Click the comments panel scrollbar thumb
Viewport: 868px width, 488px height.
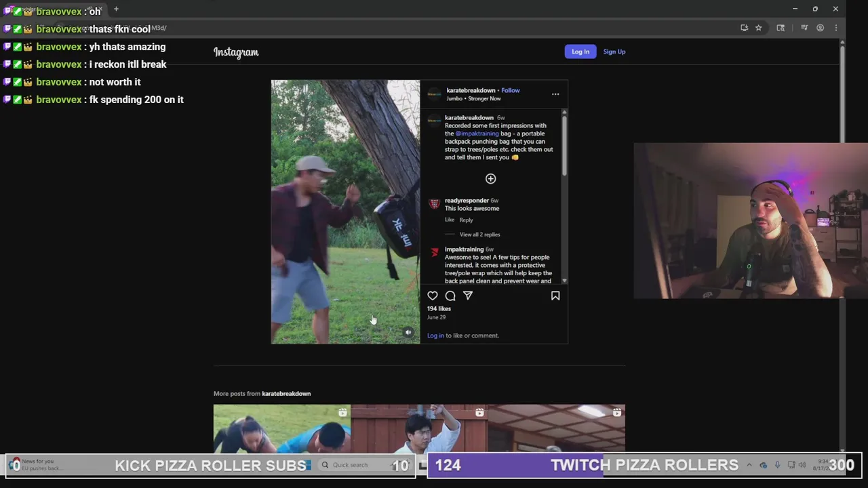[564, 146]
